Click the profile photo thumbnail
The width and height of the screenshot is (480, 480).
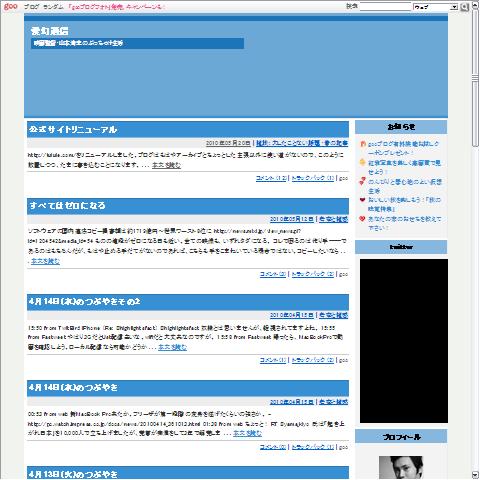tap(401, 467)
